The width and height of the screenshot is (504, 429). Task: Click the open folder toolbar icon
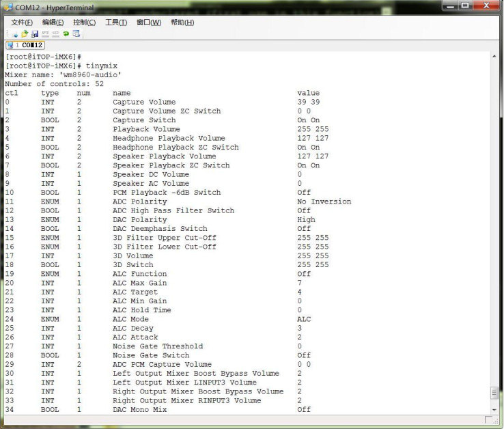(x=25, y=33)
